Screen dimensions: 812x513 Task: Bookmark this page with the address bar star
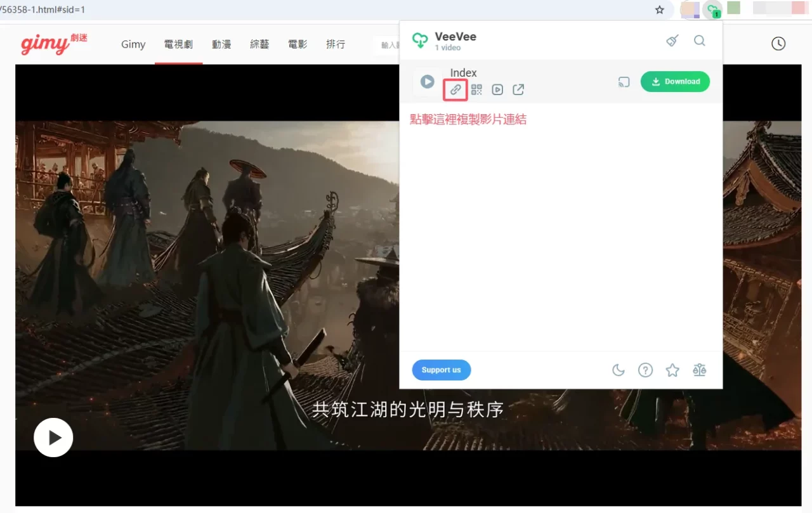pos(659,10)
